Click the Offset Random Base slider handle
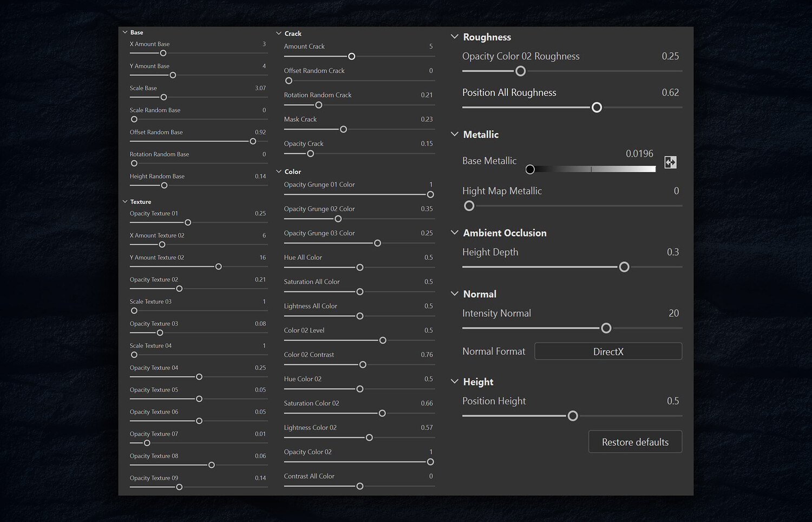Screen dimensions: 812x522 253,141
